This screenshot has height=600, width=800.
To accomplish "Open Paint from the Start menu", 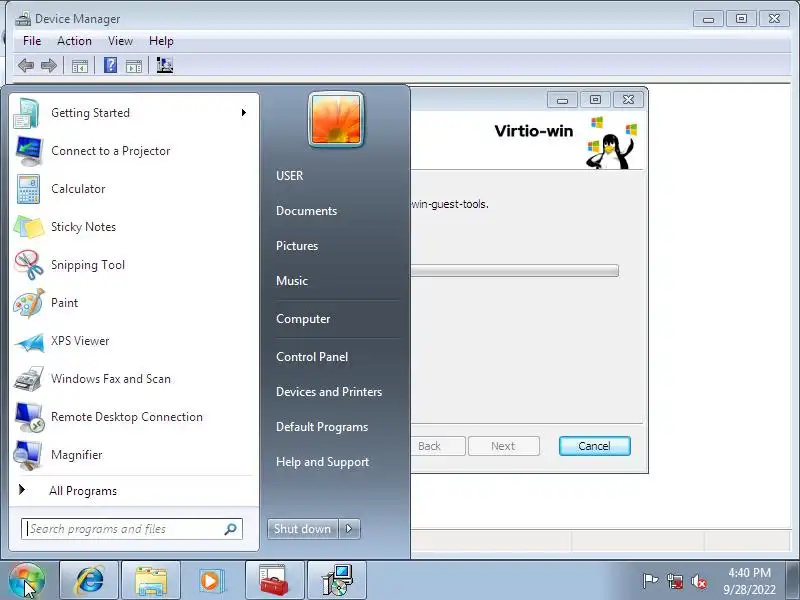I will click(x=134, y=303).
